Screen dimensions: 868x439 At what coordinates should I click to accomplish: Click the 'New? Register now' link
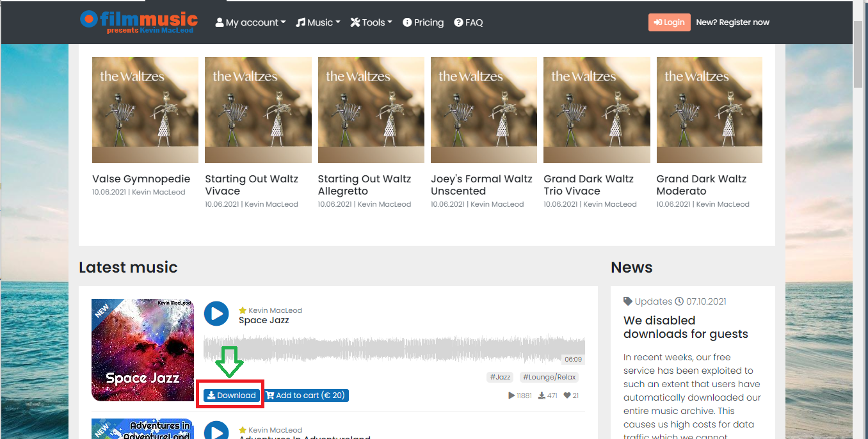(733, 22)
